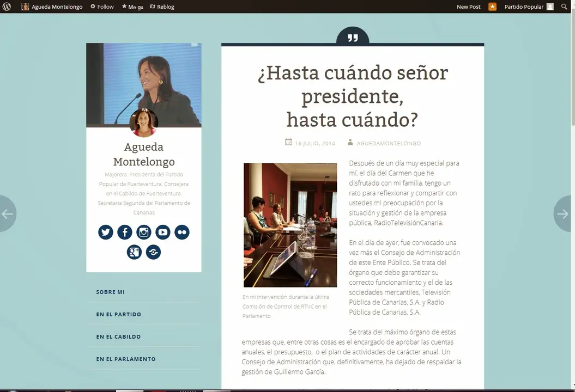Open the Twitter profile icon
This screenshot has width=575, height=392.
click(x=106, y=232)
